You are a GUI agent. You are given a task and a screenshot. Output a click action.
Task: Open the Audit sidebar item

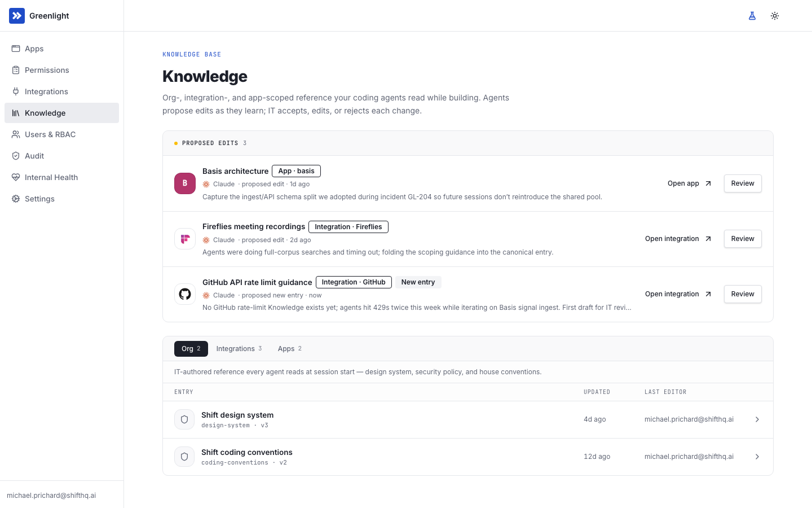pyautogui.click(x=61, y=156)
